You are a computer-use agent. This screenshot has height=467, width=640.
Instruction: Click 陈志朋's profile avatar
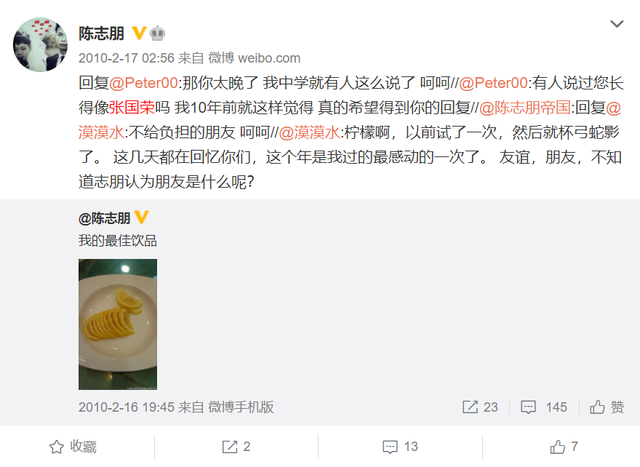coord(40,44)
